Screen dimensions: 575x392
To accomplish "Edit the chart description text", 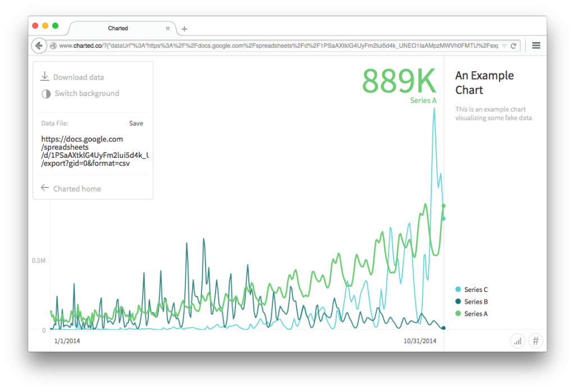I will 493,113.
